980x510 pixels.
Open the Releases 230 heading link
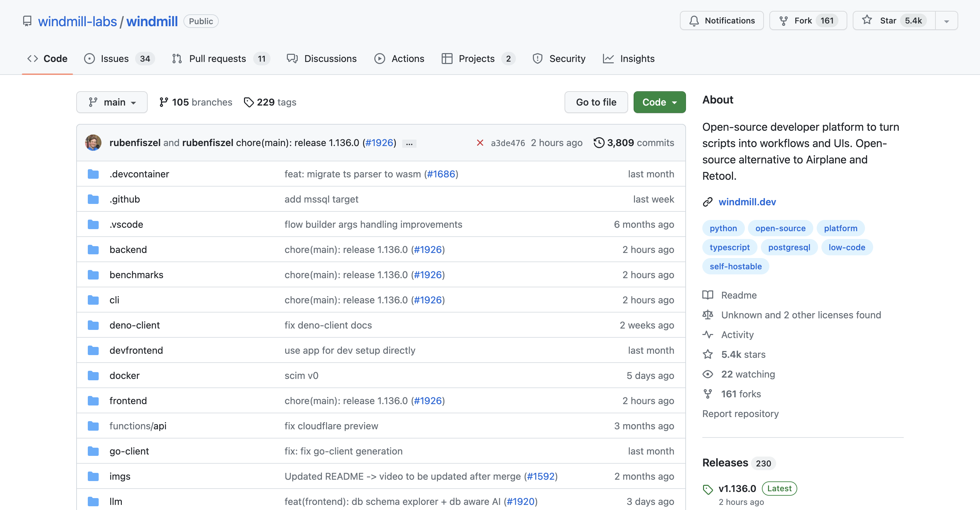[x=738, y=463]
